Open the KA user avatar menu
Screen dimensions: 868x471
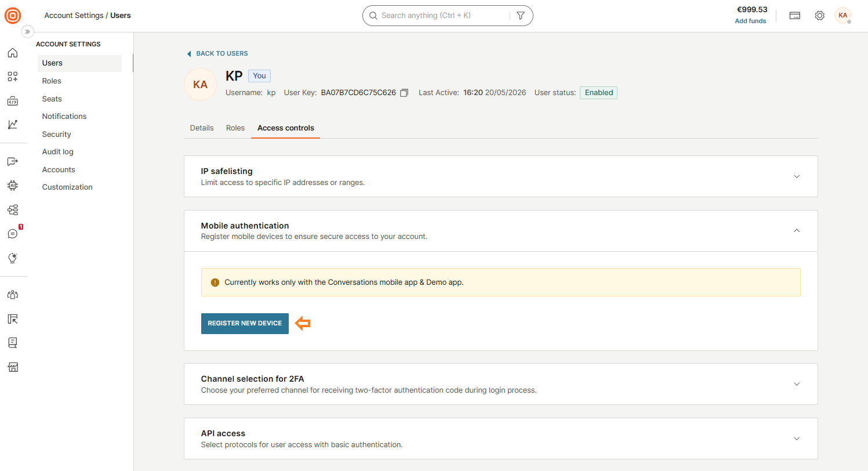pos(842,16)
